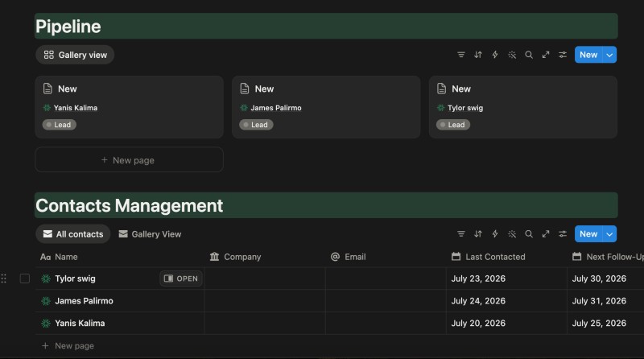Click New button in Contacts Management section

click(588, 234)
